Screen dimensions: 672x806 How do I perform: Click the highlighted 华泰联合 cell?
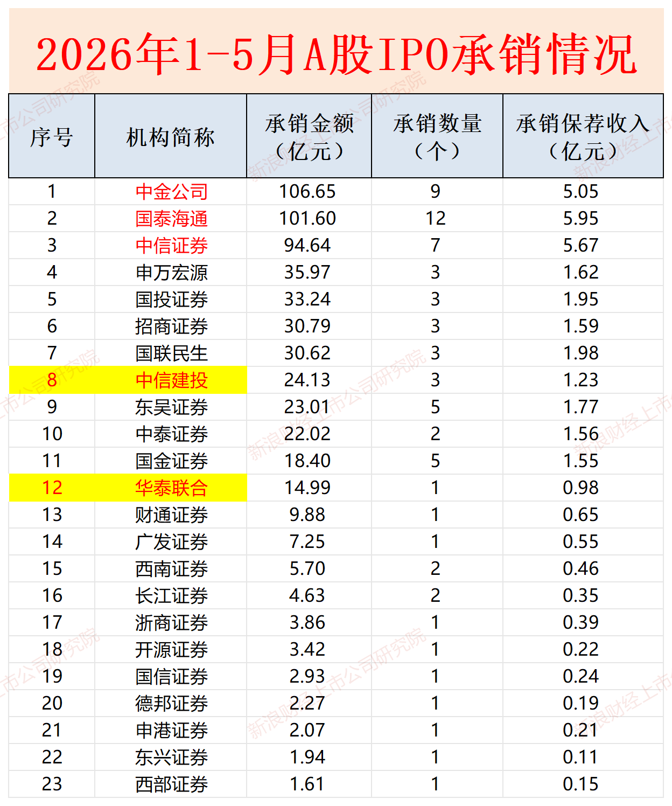click(171, 488)
